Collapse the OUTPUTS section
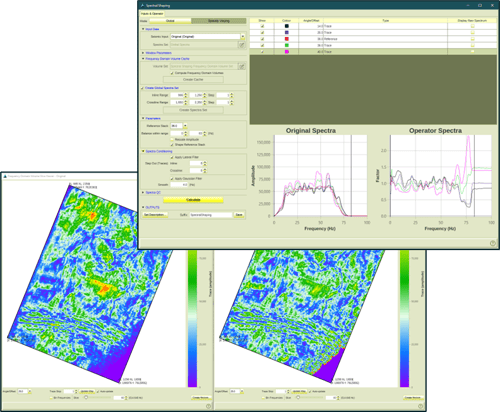 coord(143,207)
